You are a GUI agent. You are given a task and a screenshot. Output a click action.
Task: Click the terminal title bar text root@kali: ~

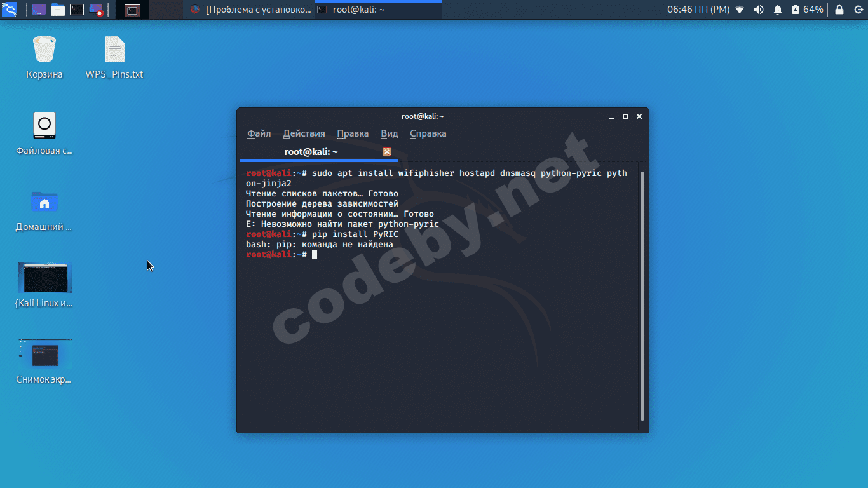(423, 116)
